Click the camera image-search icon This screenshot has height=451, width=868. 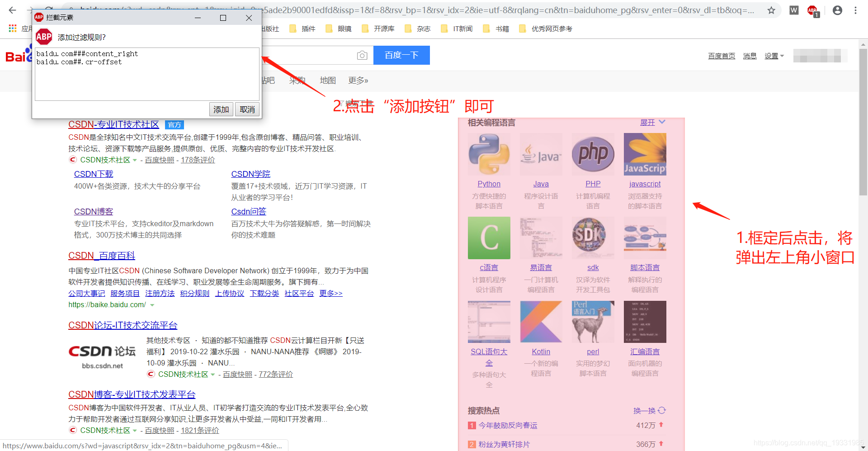tap(362, 55)
